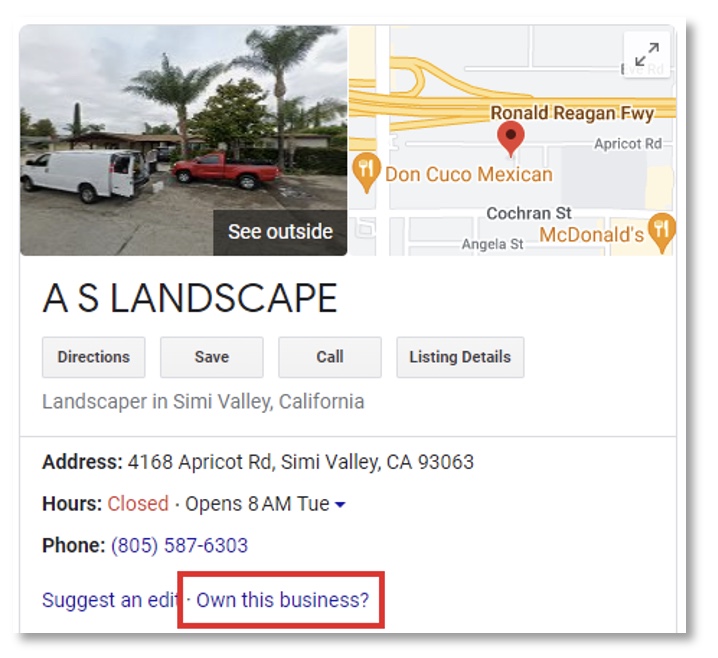The height and width of the screenshot is (658, 718).
Task: Click the McDonald's label on map
Action: (x=592, y=235)
